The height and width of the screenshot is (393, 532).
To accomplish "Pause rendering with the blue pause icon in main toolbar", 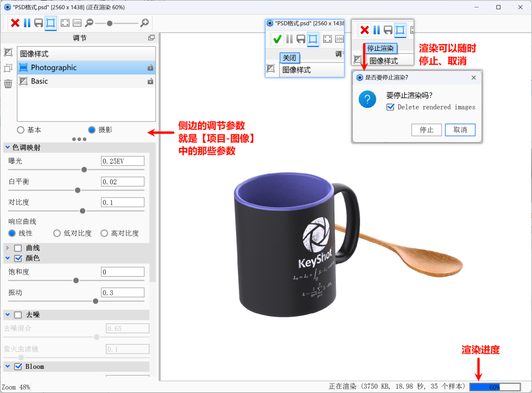I will click(x=27, y=23).
